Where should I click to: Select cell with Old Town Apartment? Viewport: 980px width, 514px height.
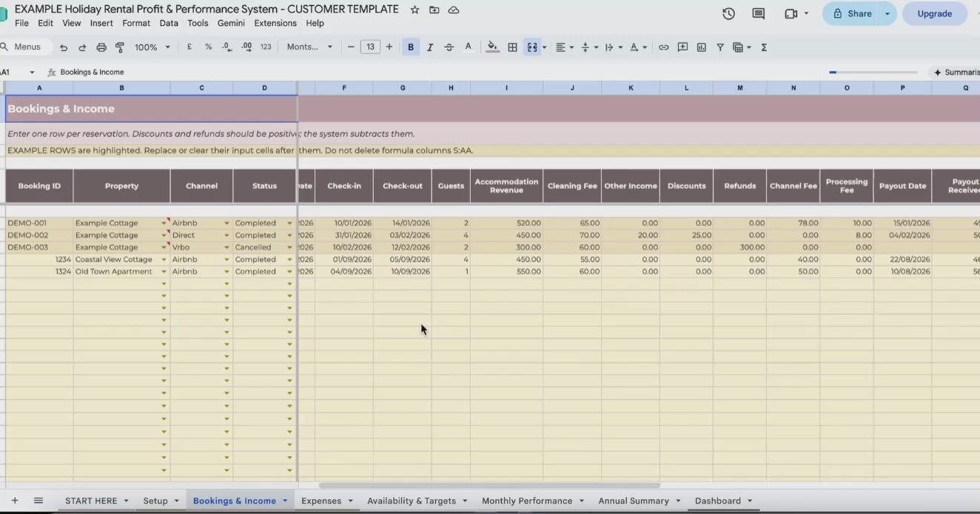121,272
